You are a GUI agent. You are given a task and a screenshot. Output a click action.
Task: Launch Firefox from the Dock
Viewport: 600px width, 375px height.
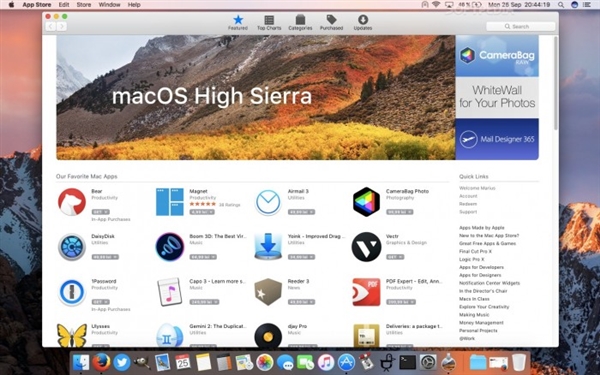point(101,362)
